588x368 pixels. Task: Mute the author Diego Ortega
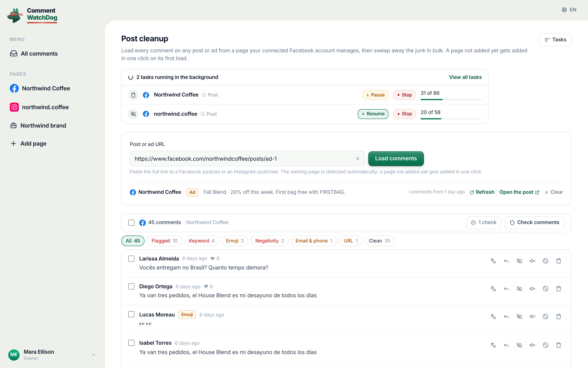click(532, 289)
